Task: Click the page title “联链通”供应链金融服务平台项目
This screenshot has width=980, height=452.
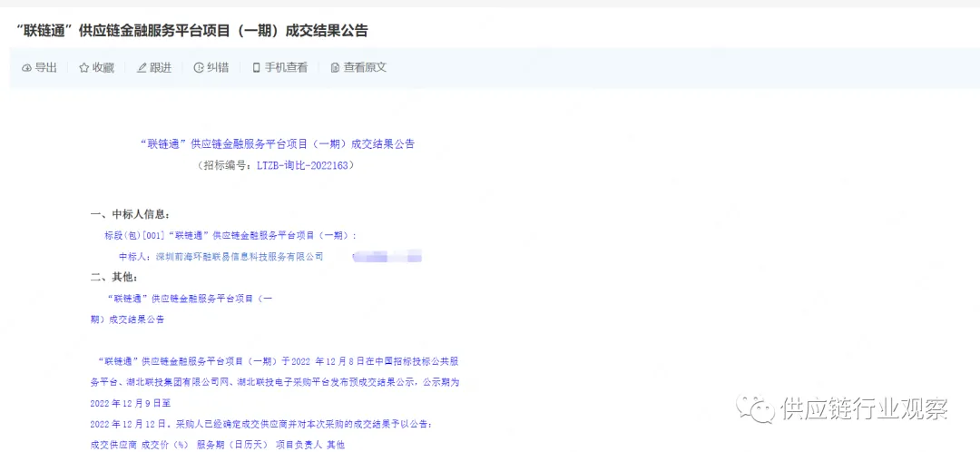Action: tap(192, 31)
